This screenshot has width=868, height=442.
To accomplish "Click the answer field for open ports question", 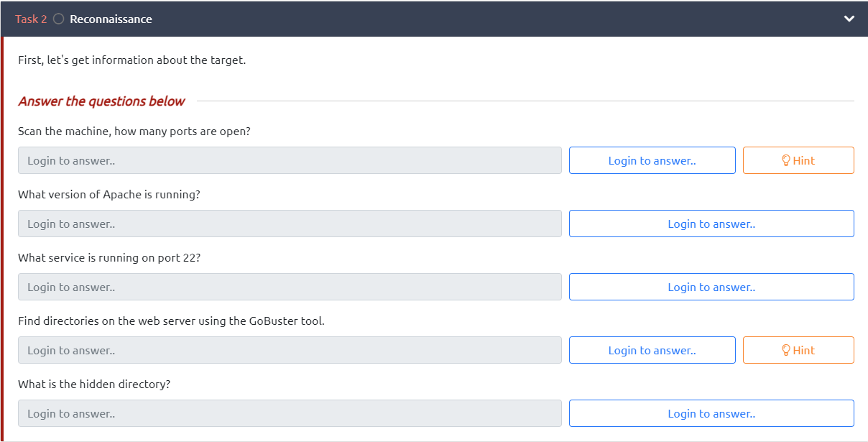I will 290,160.
